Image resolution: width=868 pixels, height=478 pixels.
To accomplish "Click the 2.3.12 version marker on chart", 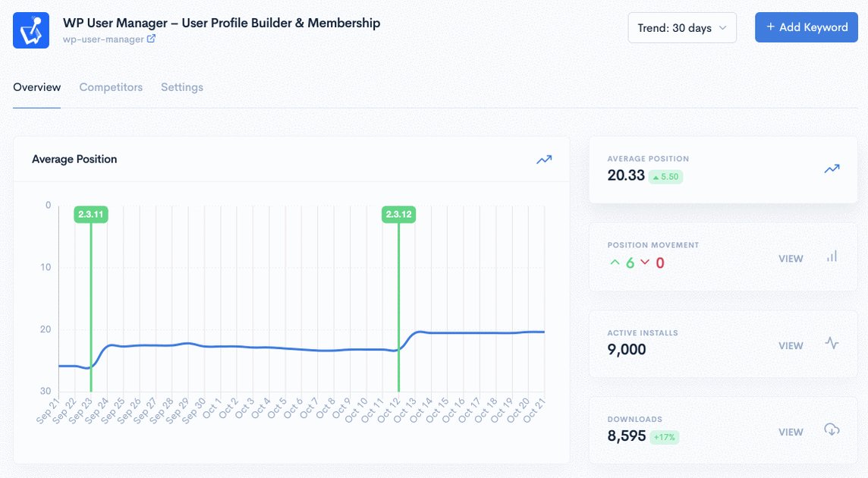I will pyautogui.click(x=398, y=215).
